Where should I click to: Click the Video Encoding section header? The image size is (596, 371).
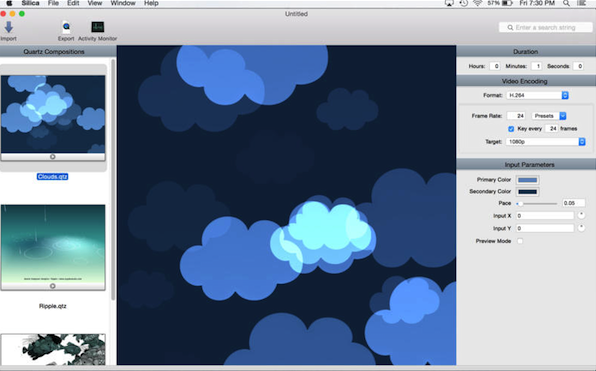[x=526, y=81]
